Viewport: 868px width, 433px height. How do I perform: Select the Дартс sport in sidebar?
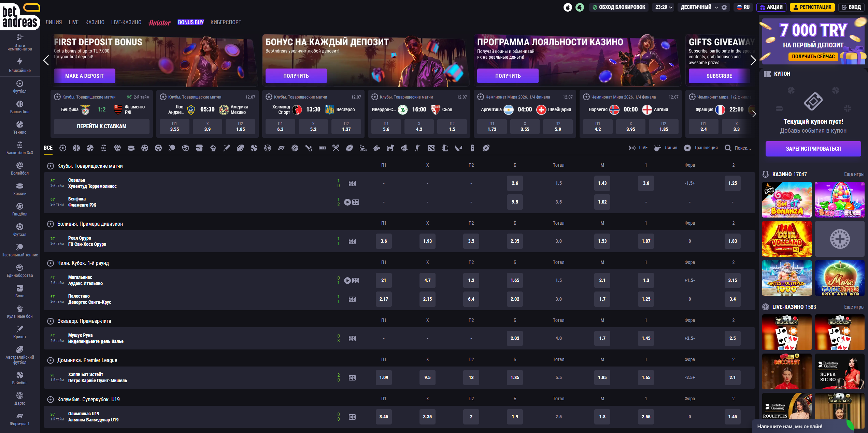tap(20, 399)
